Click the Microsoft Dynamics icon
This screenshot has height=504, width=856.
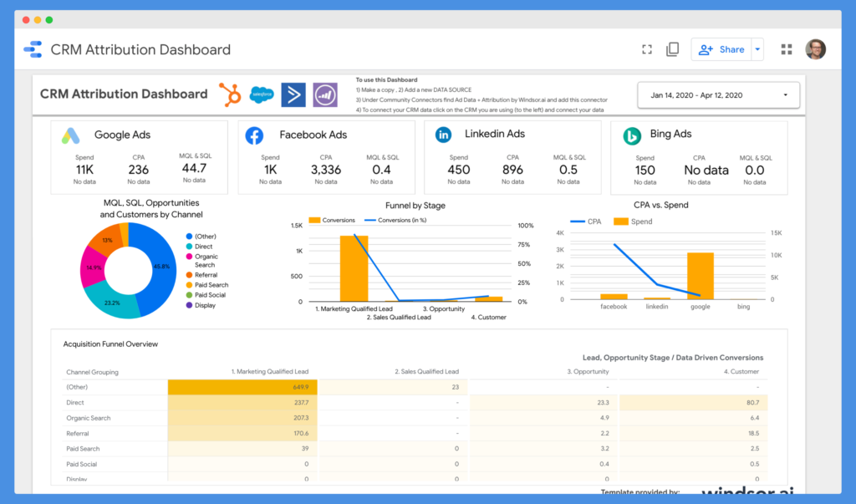click(293, 94)
